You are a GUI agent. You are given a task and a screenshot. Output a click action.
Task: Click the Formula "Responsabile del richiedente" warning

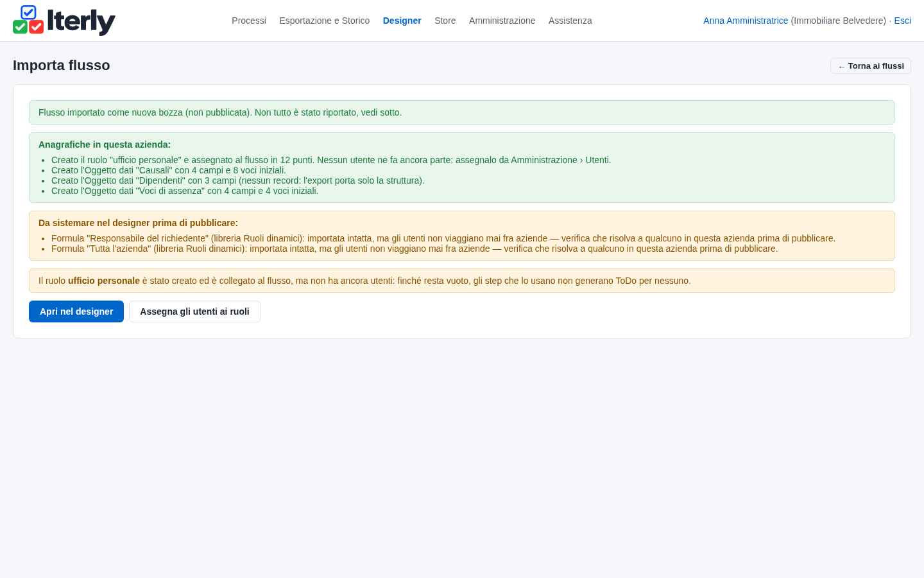443,238
